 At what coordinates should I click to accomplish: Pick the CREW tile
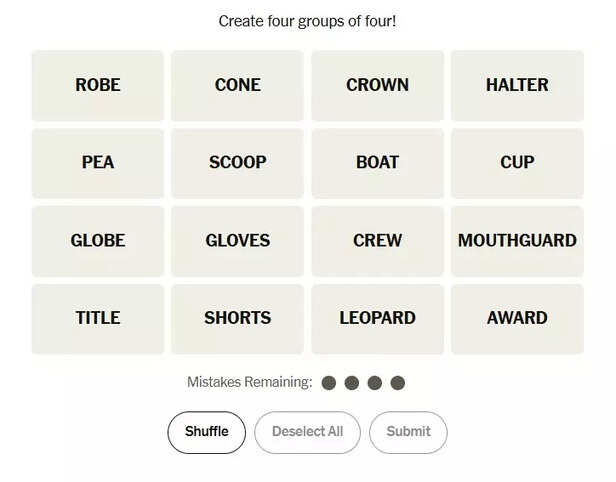coord(377,240)
